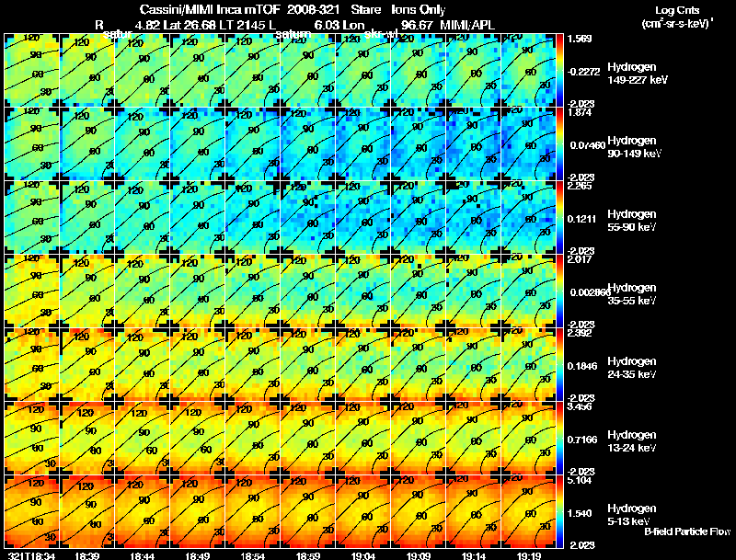
Task: Click the MIMI/APL text in the header
Action: [467, 25]
